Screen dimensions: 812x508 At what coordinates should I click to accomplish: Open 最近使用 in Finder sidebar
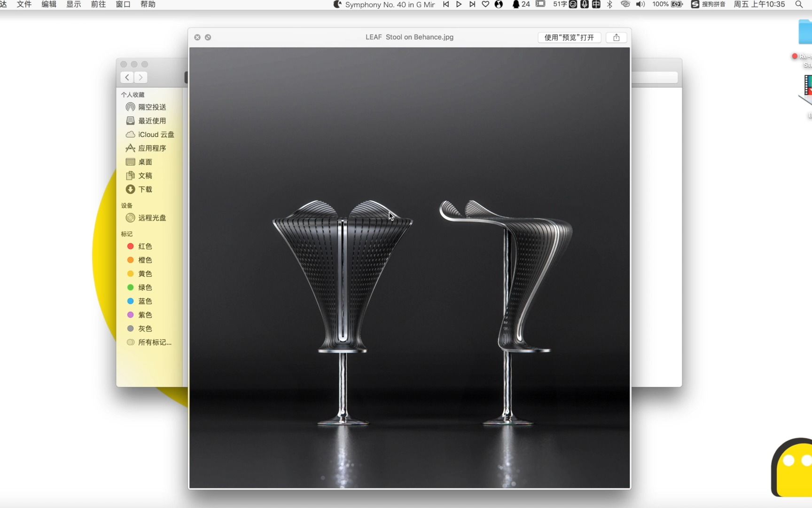tap(146, 121)
